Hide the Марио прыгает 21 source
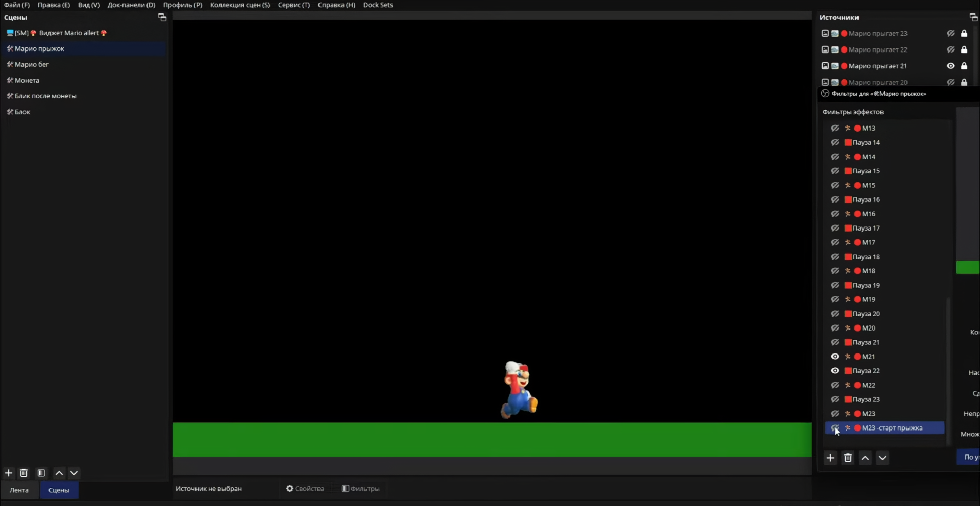The width and height of the screenshot is (980, 506). 950,66
